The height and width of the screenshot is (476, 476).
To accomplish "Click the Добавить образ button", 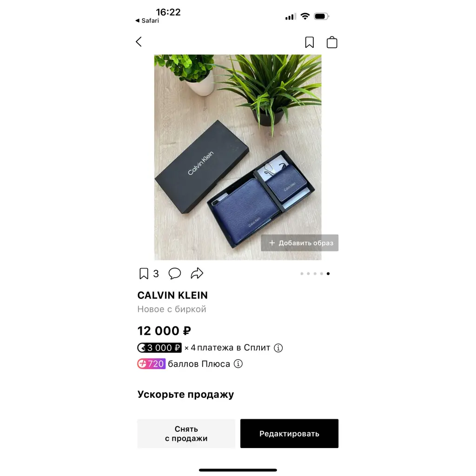I will click(300, 243).
